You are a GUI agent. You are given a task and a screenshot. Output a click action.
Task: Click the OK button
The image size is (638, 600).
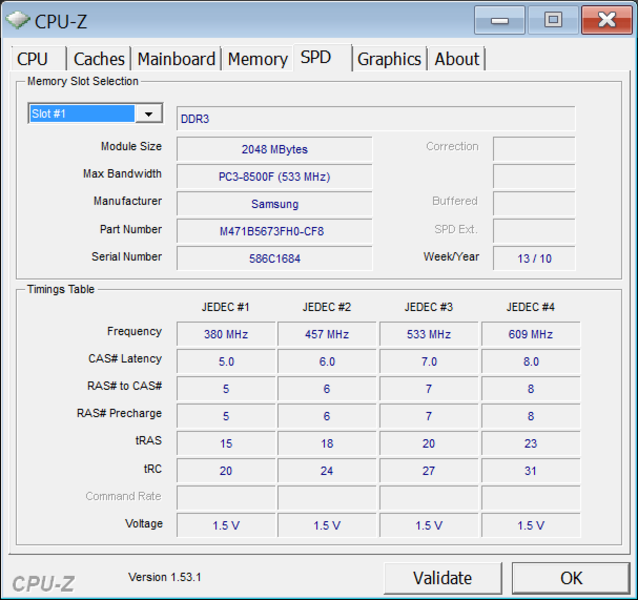pyautogui.click(x=571, y=578)
